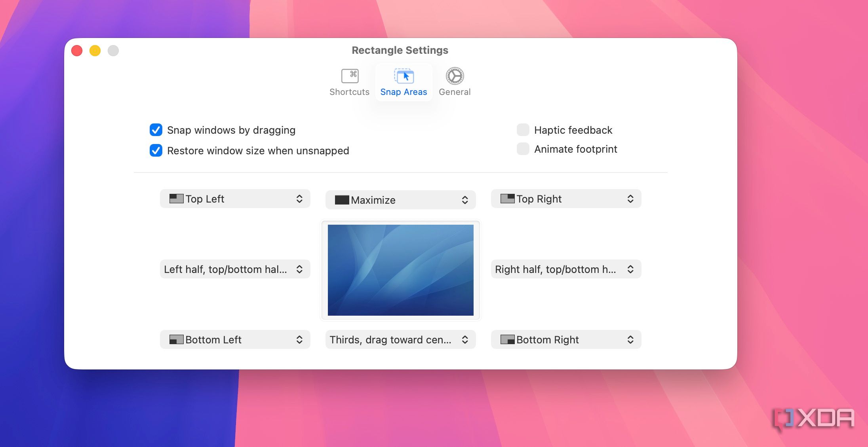Minimize the Rectangle Settings window
The height and width of the screenshot is (447, 868).
click(95, 51)
